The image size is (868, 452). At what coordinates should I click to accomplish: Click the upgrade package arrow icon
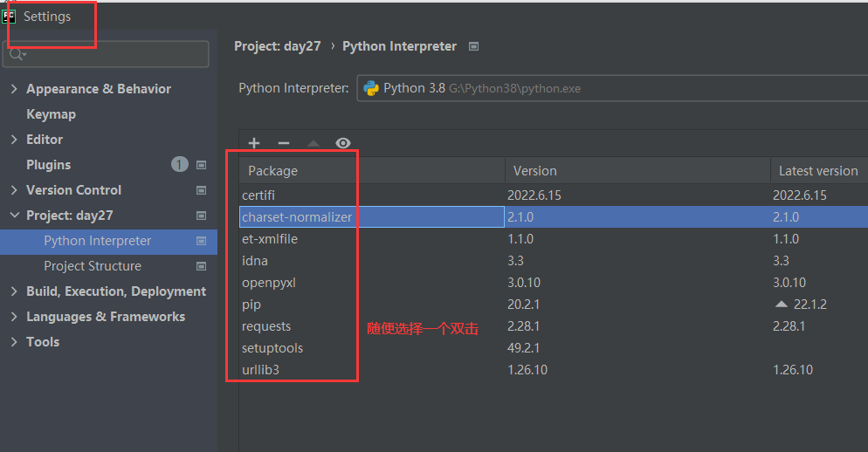[313, 143]
